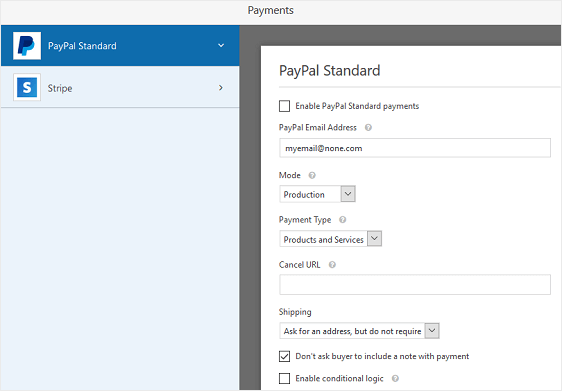Viewport: 562px width, 391px height.
Task: Click the Payments header title
Action: click(x=271, y=10)
